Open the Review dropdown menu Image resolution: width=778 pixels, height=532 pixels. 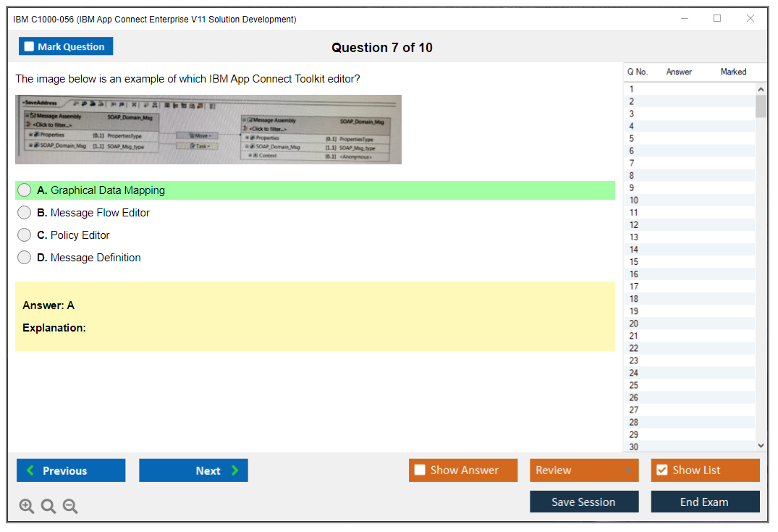pyautogui.click(x=584, y=470)
